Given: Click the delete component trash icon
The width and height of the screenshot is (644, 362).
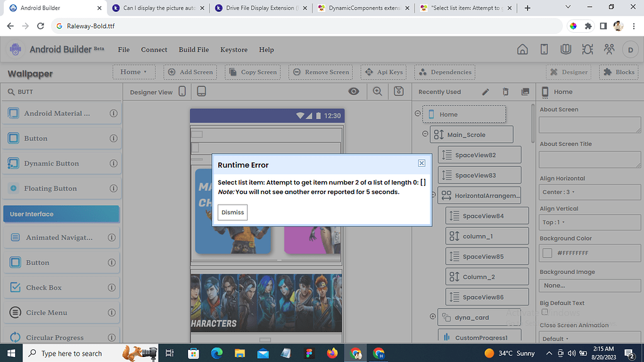Looking at the screenshot, I should [505, 92].
